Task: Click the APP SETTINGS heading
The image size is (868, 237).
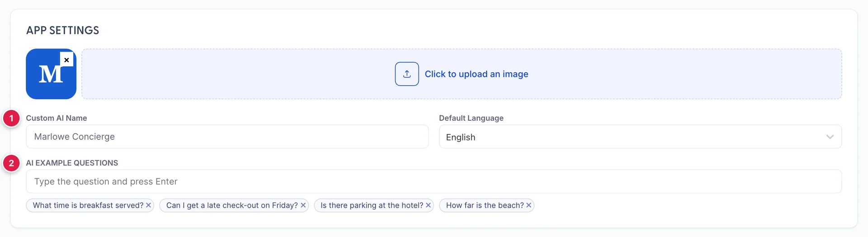Action: tap(63, 30)
